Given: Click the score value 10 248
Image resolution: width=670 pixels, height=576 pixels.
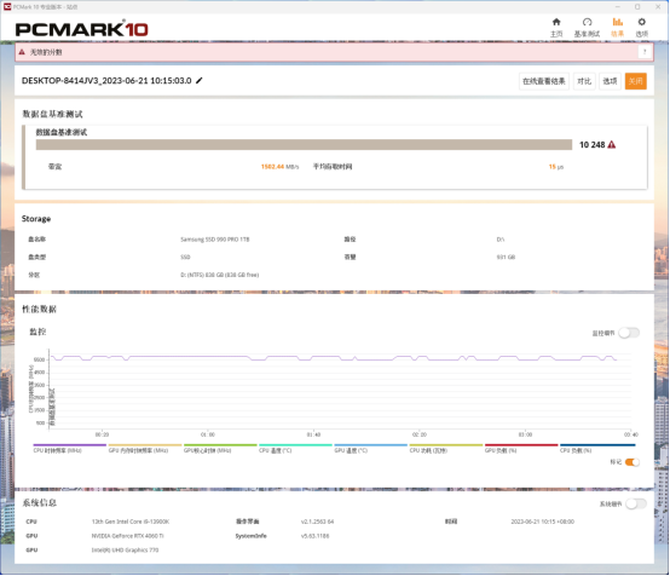Looking at the screenshot, I should click(x=592, y=145).
